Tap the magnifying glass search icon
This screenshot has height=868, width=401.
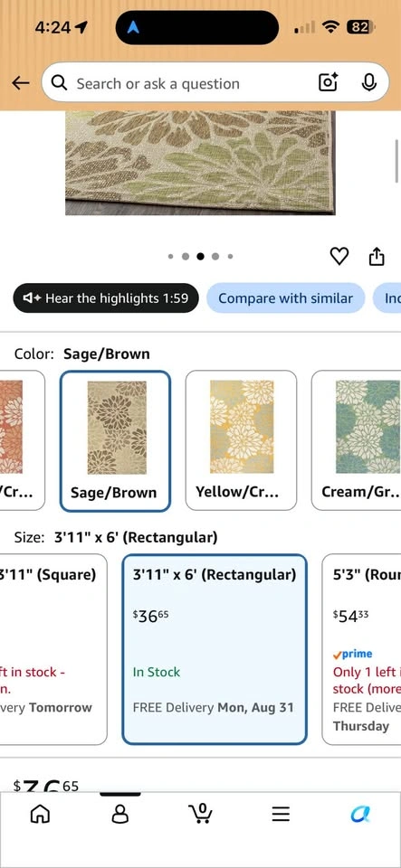[59, 82]
